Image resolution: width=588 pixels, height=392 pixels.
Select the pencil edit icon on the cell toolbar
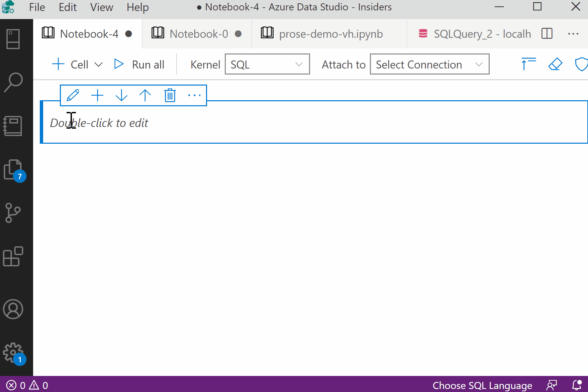tap(73, 95)
